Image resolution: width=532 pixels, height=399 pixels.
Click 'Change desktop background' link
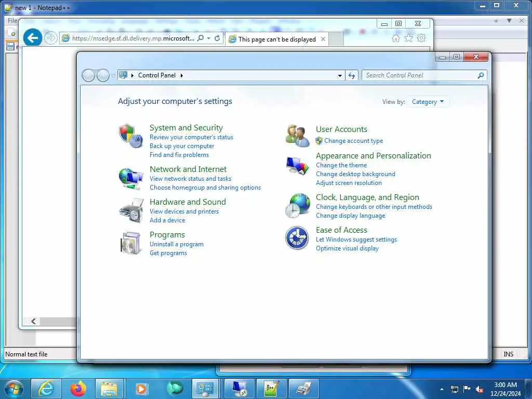pos(355,174)
